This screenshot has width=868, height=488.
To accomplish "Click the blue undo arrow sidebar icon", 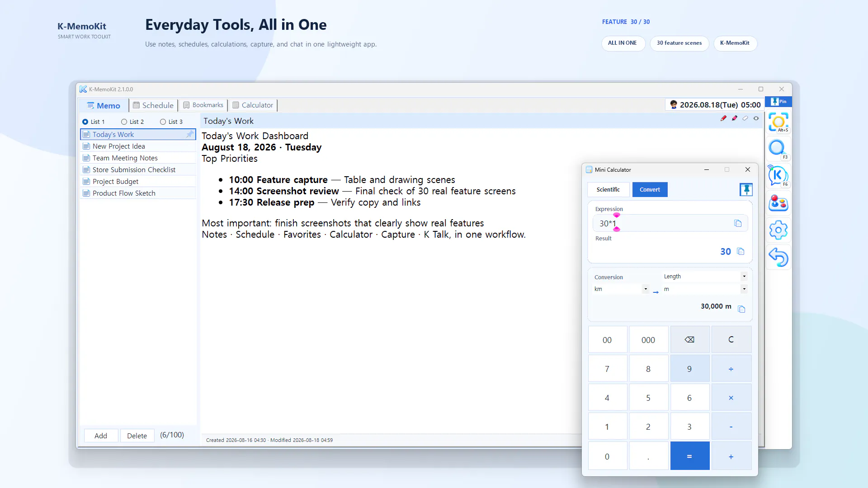I will [778, 258].
